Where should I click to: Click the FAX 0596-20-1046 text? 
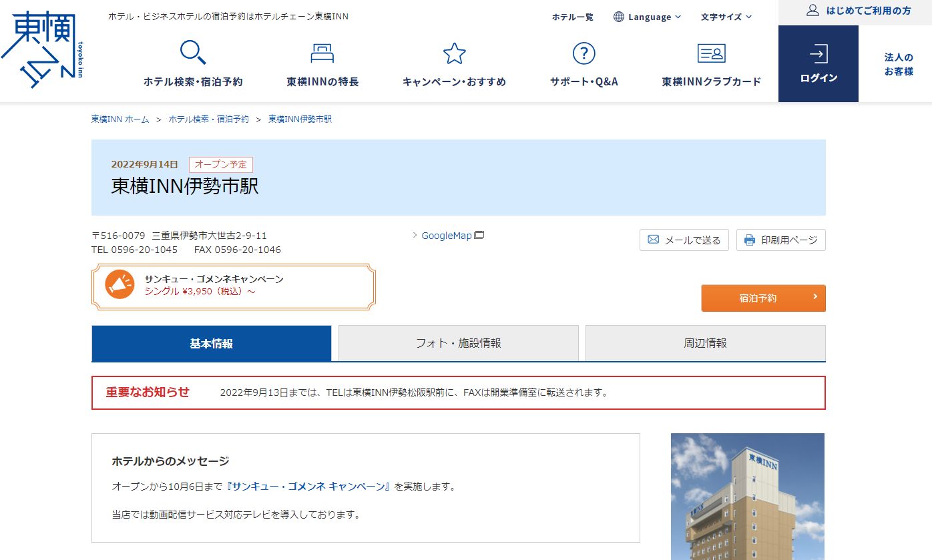coord(238,250)
